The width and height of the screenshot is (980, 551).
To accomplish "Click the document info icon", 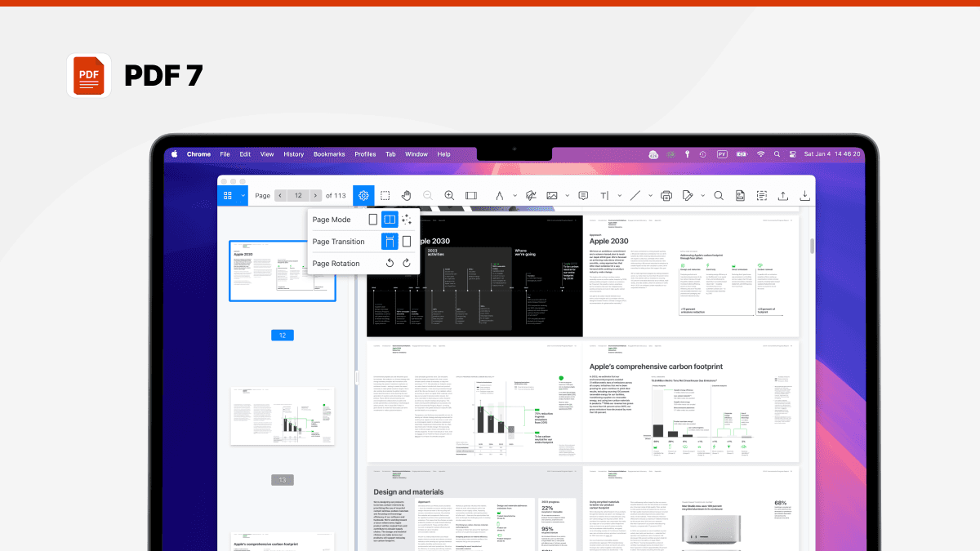I will click(x=740, y=196).
